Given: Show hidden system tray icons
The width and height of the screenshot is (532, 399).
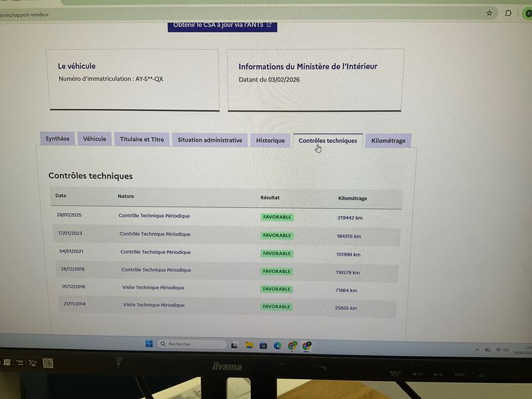Looking at the screenshot, I should click(477, 349).
